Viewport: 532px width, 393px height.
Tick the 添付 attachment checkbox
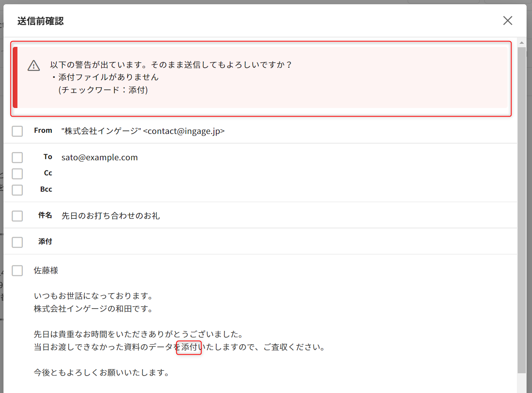(17, 242)
